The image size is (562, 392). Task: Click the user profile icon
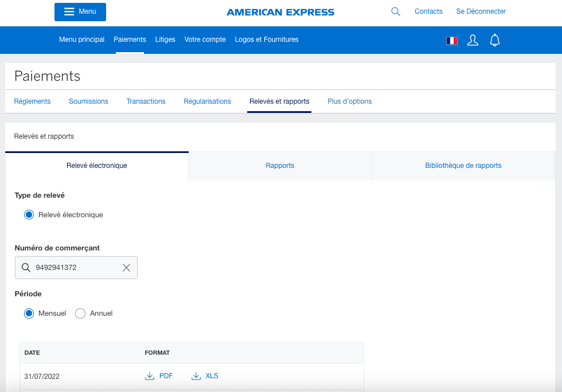click(x=473, y=40)
